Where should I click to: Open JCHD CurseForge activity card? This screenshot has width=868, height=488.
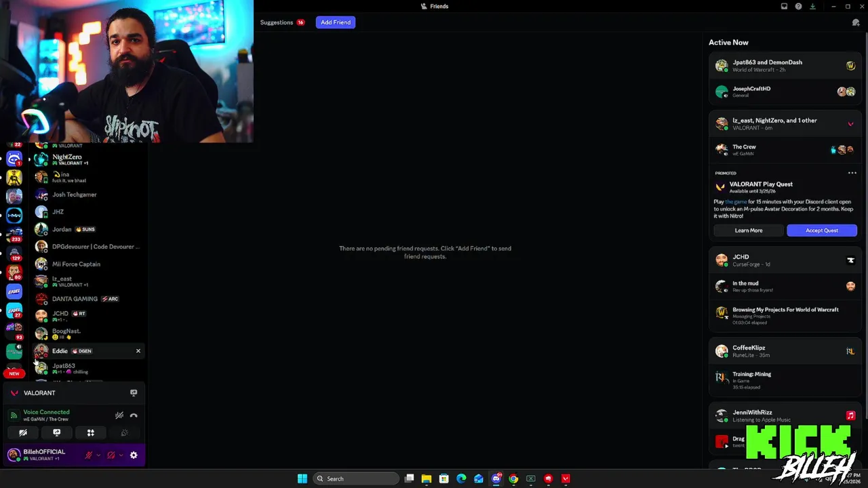point(785,260)
